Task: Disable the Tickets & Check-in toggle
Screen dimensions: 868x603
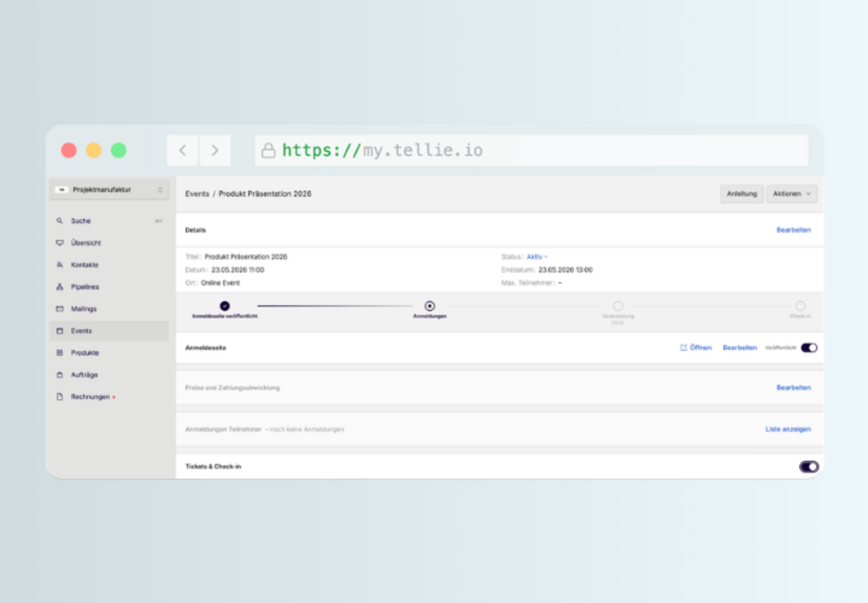Action: coord(809,466)
